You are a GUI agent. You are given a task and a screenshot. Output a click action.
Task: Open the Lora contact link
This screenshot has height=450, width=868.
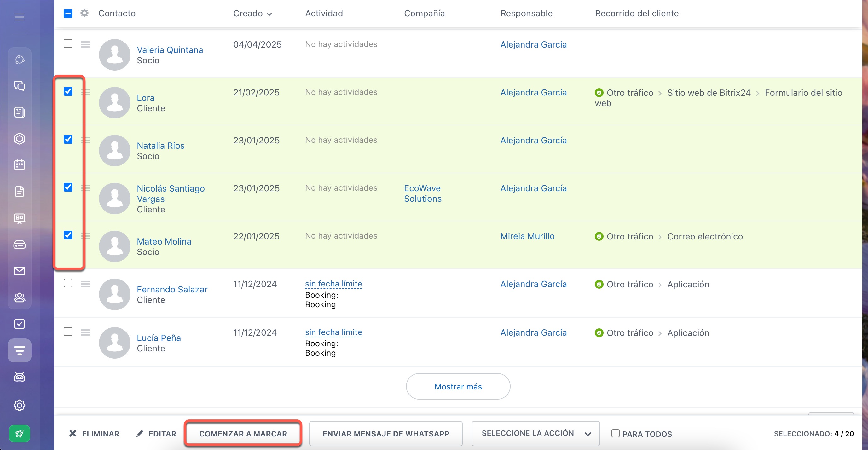pyautogui.click(x=146, y=98)
